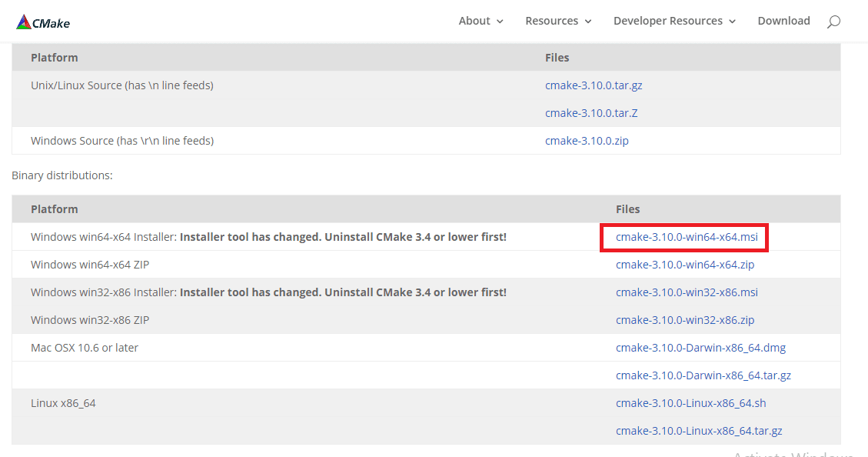Download cmake-3.10.0.zip Windows source
The height and width of the screenshot is (457, 868).
(587, 141)
